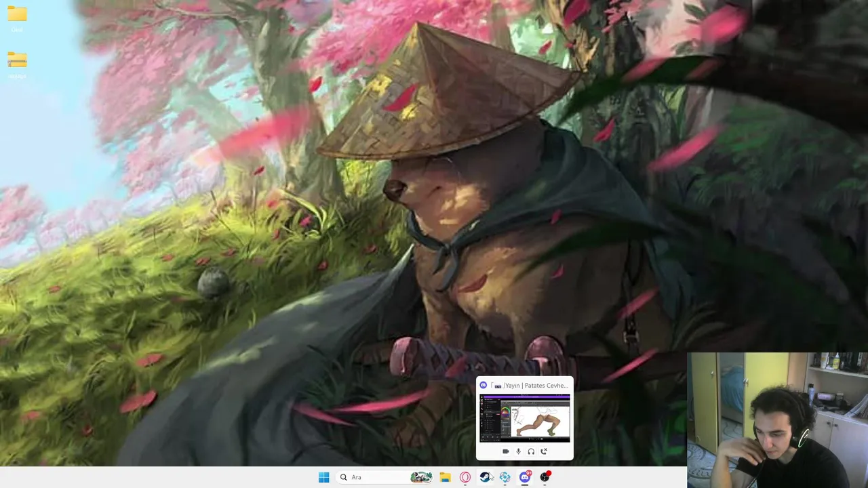This screenshot has width=868, height=488.
Task: Click the search highlight image in search box
Action: tap(421, 477)
